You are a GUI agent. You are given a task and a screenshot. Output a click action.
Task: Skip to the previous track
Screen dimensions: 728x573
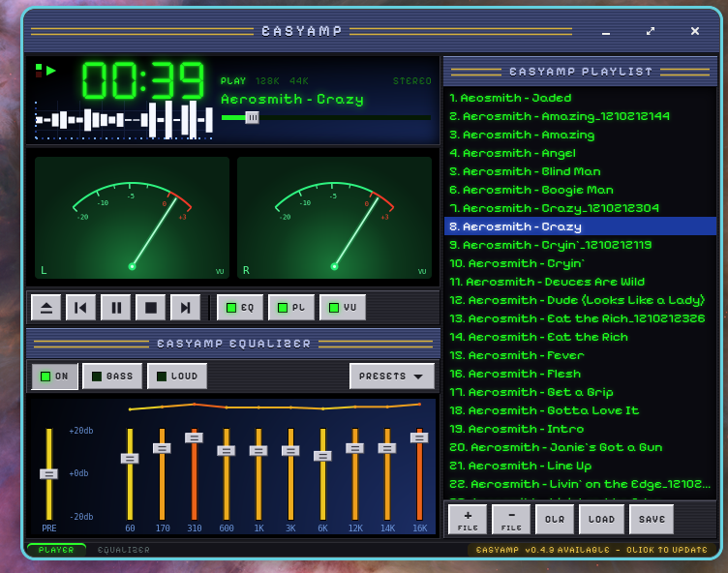[x=80, y=308]
